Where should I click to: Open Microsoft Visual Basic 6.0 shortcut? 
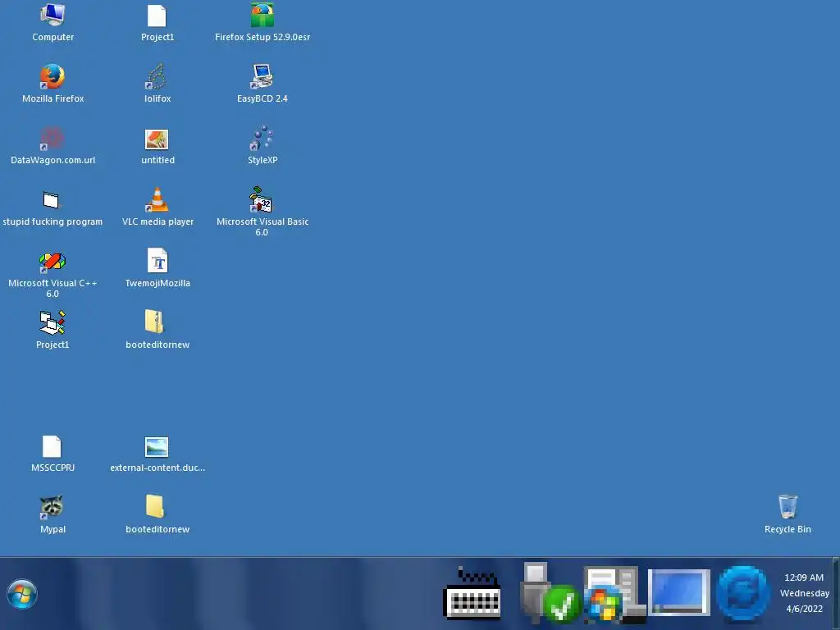click(x=262, y=211)
